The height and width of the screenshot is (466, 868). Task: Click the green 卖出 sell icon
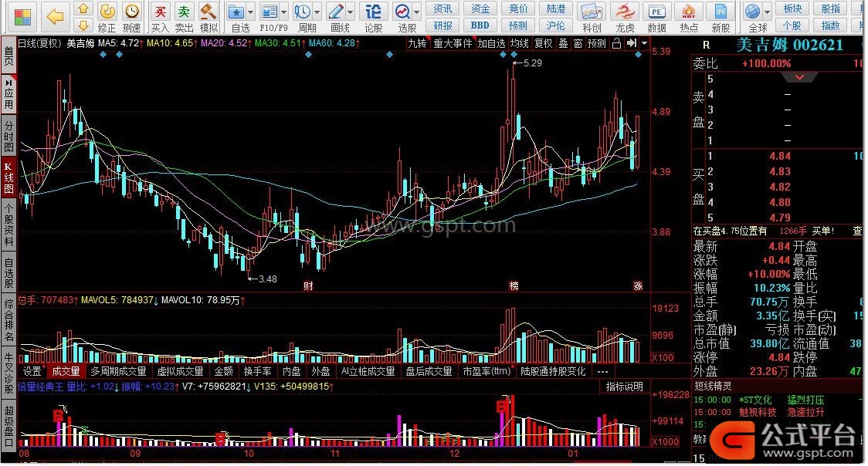184,11
